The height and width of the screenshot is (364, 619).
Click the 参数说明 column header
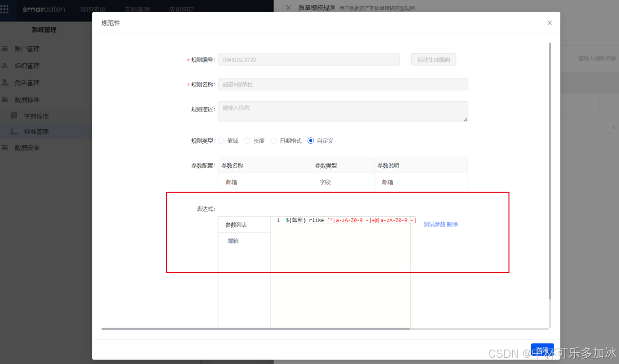(421, 165)
